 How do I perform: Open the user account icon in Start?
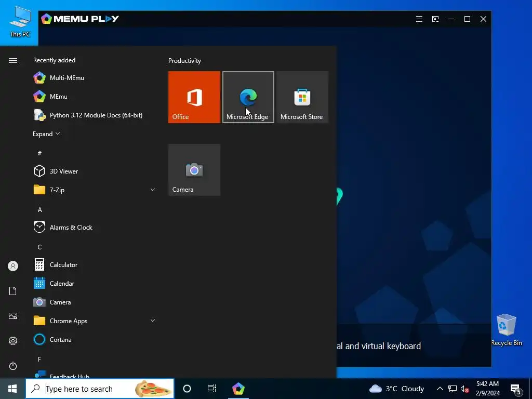13,266
